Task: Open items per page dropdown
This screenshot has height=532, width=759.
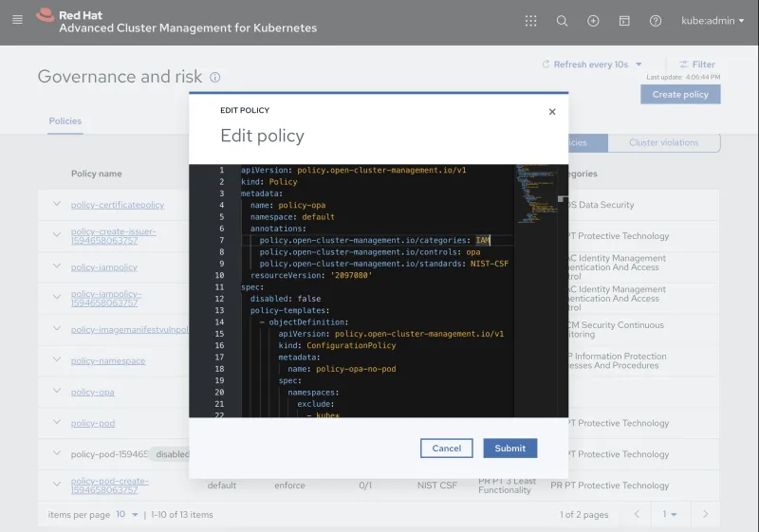Action: (127, 514)
